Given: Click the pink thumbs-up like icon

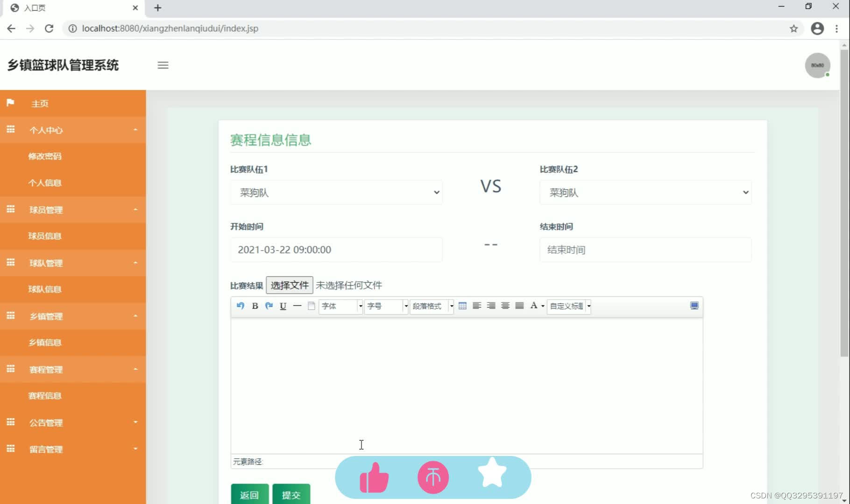Looking at the screenshot, I should click(x=374, y=477).
